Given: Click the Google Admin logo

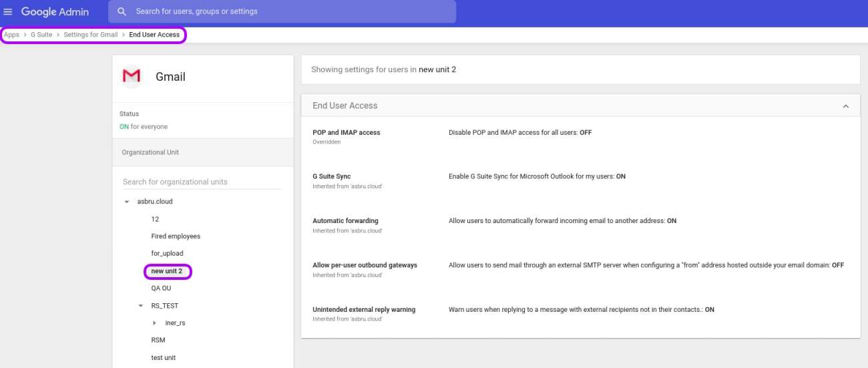Looking at the screenshot, I should [55, 11].
